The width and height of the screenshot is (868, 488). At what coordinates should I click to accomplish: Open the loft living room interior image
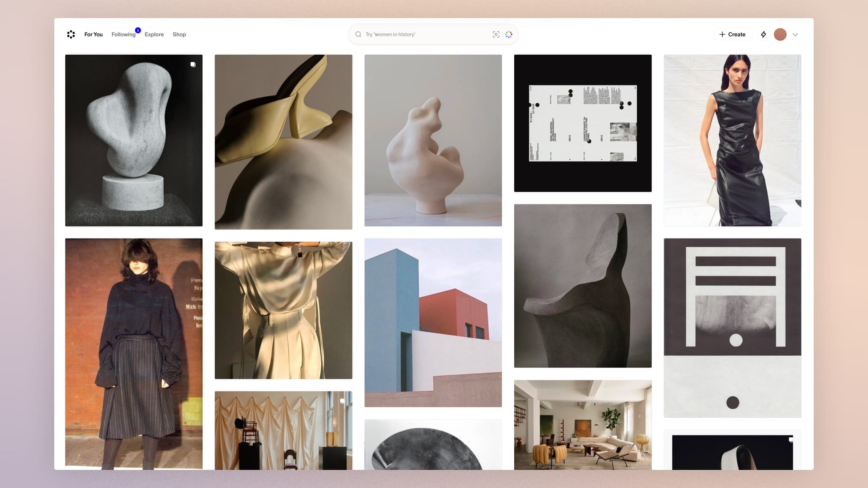[x=583, y=425]
